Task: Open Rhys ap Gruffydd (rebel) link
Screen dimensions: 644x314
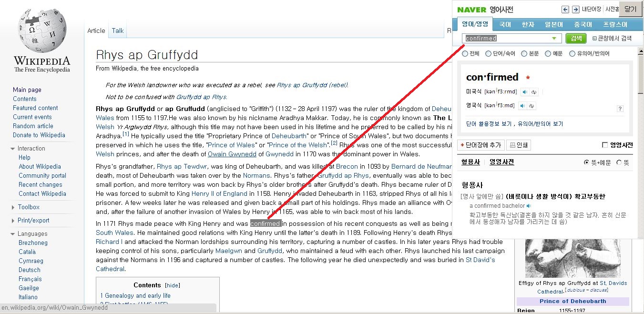Action: click(312, 85)
